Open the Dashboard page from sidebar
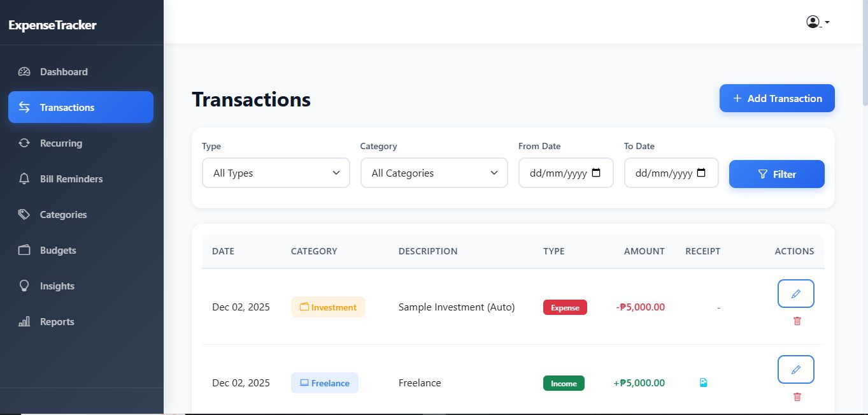The width and height of the screenshot is (868, 415). coord(64,72)
